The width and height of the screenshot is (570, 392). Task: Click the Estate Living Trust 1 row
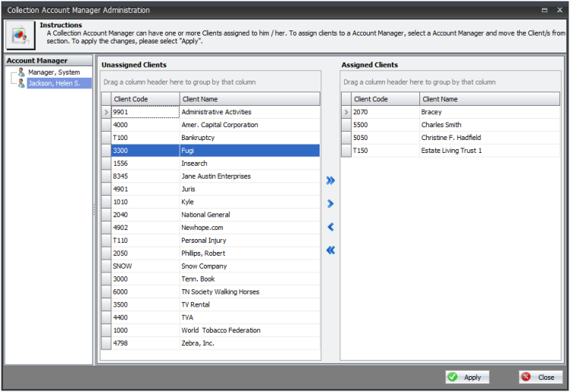coord(451,151)
